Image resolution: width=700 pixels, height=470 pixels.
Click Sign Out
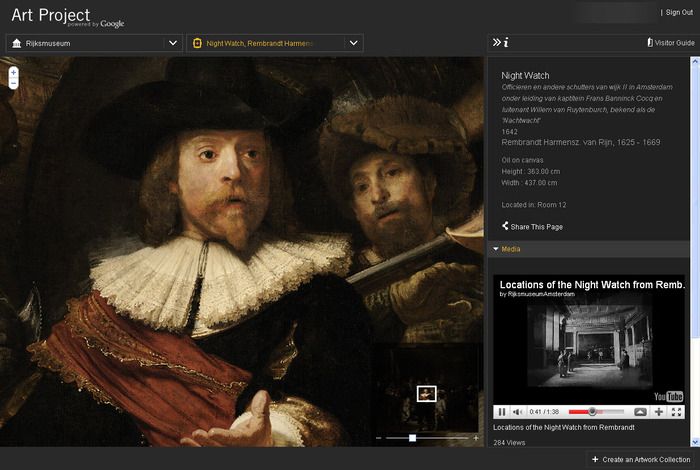[677, 13]
